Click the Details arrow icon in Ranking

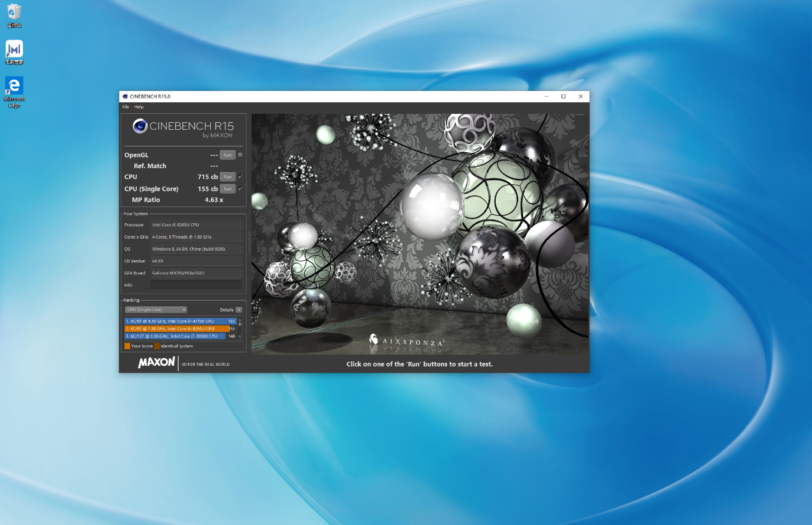coord(239,310)
